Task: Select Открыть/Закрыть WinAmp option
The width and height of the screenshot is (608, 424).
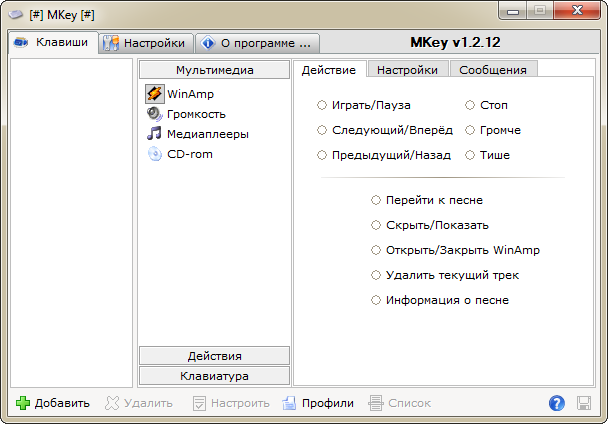Action: 456,250
